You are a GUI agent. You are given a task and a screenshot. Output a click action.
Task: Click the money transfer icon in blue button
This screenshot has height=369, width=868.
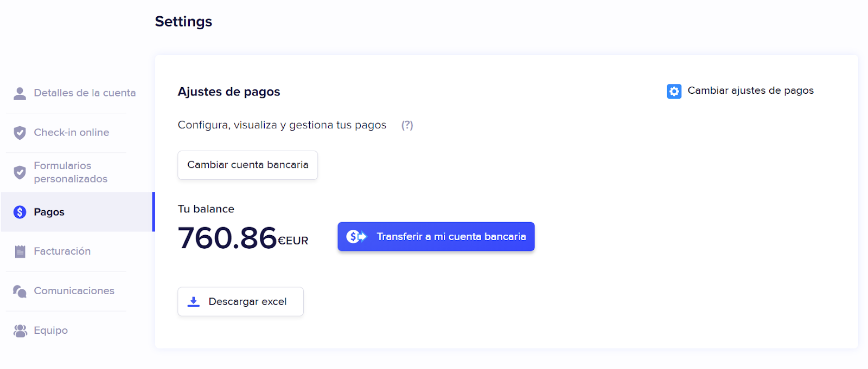[x=356, y=237]
